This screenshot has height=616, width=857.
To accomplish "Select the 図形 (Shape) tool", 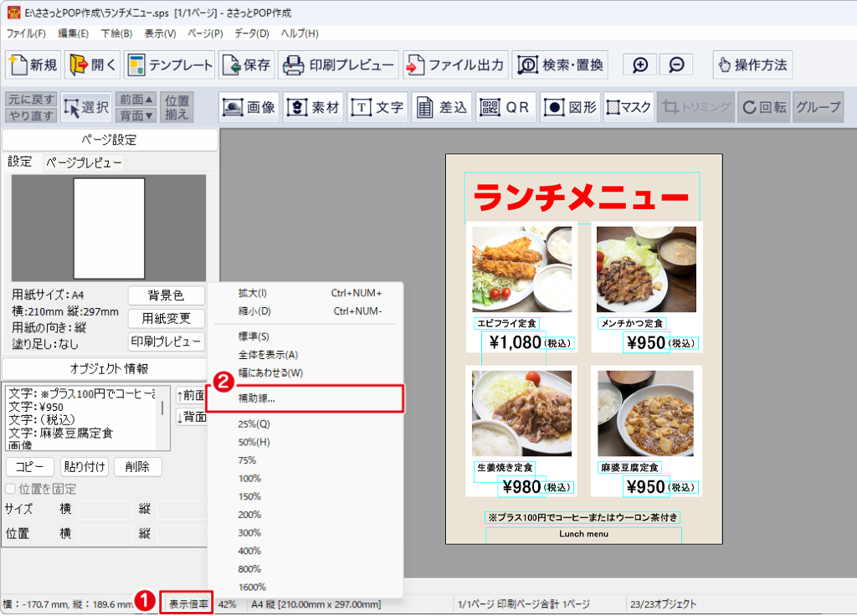I will point(570,107).
